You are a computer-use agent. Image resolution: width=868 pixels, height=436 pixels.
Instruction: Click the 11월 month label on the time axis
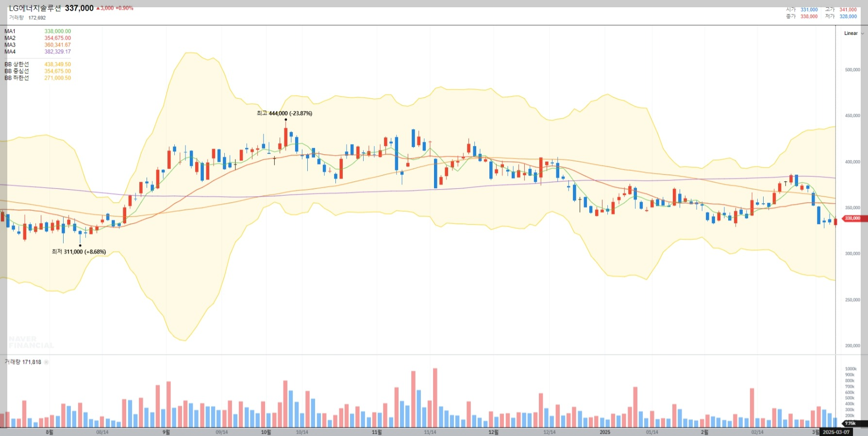coord(377,432)
